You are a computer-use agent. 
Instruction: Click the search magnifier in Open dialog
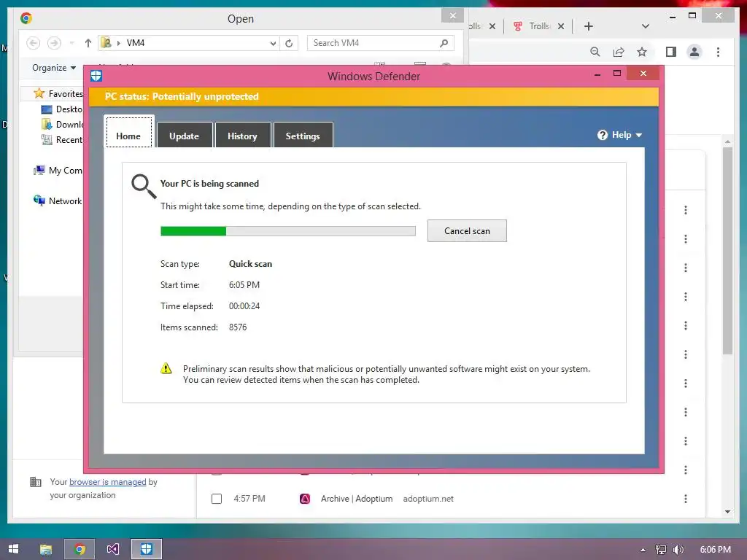pyautogui.click(x=444, y=43)
